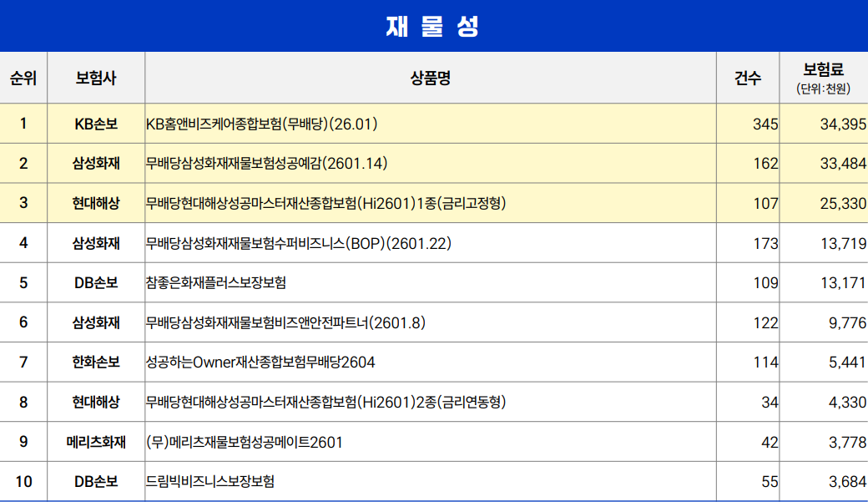The width and height of the screenshot is (868, 502).
Task: Click rank number 10
Action: 23,482
